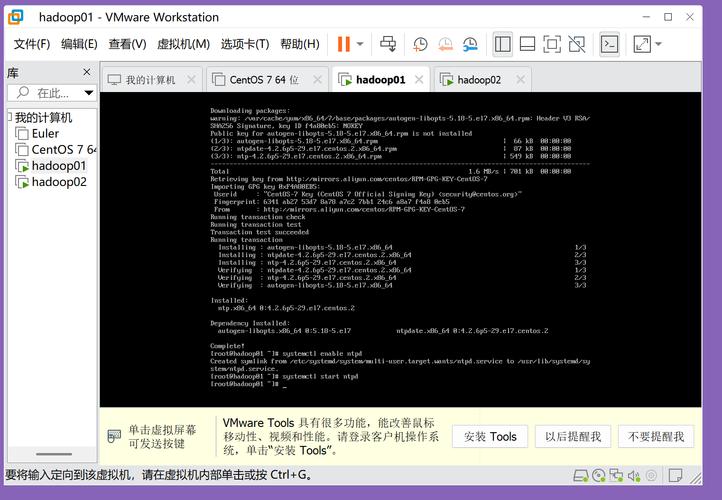Minimize the VMware Workstation window
The width and height of the screenshot is (722, 500).
tap(646, 17)
